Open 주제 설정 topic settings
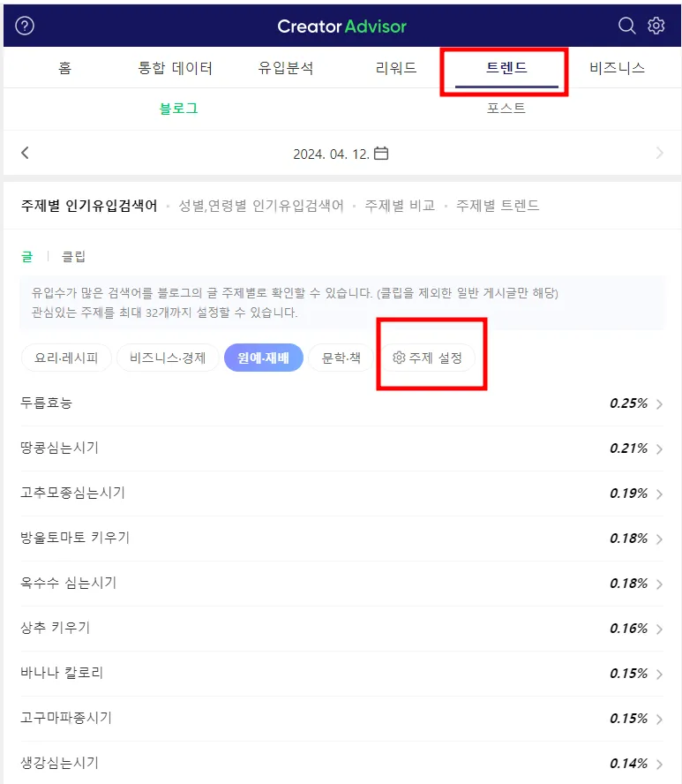 pyautogui.click(x=428, y=358)
